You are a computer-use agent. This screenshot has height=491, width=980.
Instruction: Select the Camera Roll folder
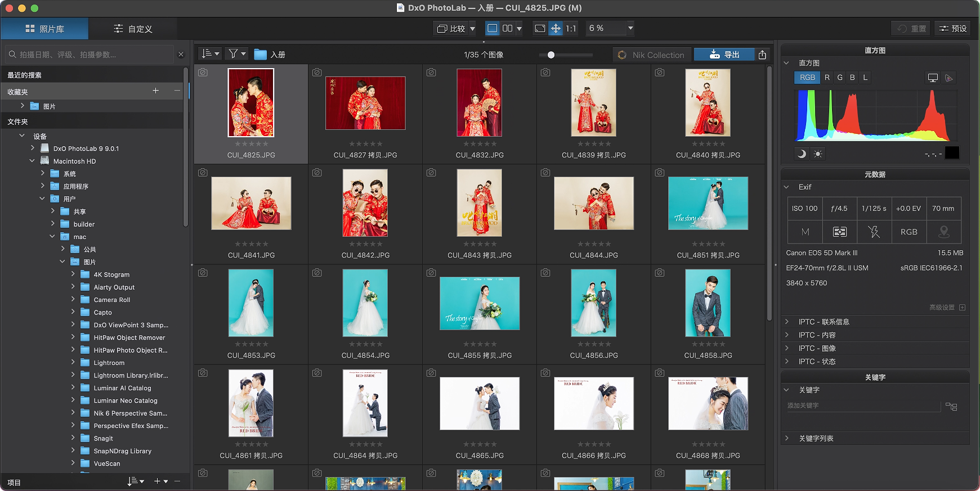tap(111, 300)
